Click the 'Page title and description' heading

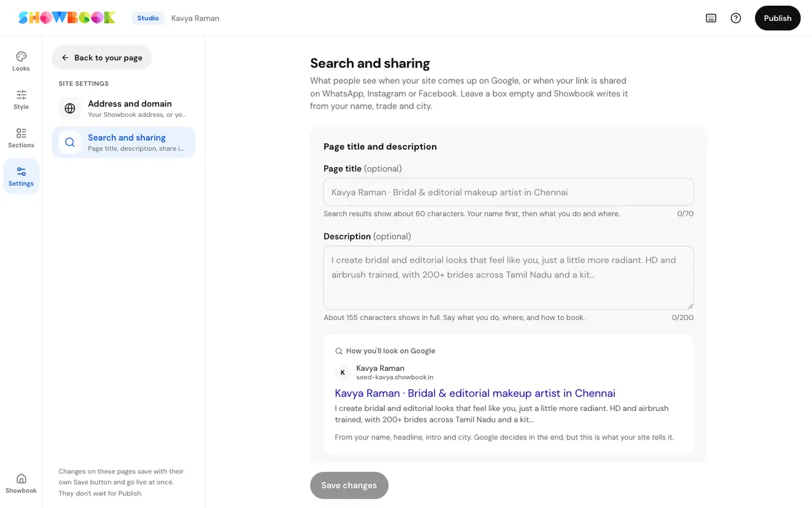(380, 147)
